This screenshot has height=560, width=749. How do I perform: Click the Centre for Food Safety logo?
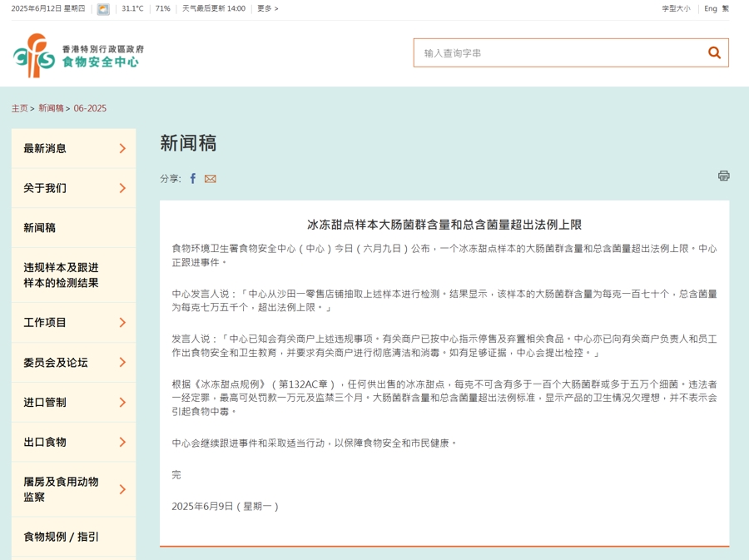[x=78, y=55]
